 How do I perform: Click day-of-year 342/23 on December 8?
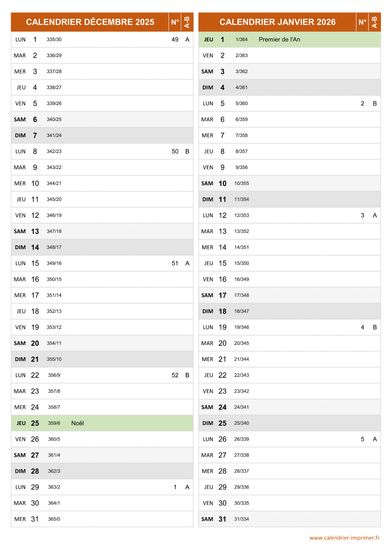click(x=54, y=151)
